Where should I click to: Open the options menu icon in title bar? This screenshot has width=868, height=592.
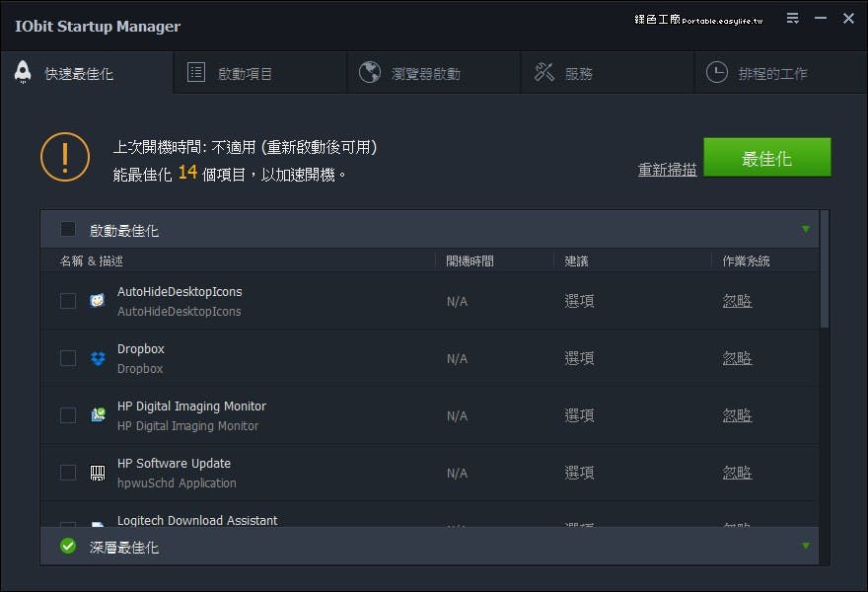pyautogui.click(x=793, y=19)
